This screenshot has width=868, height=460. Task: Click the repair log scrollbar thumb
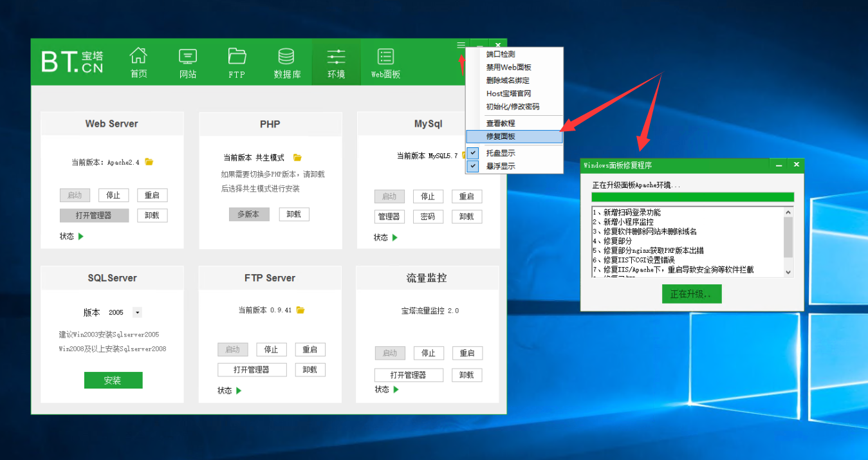click(789, 237)
